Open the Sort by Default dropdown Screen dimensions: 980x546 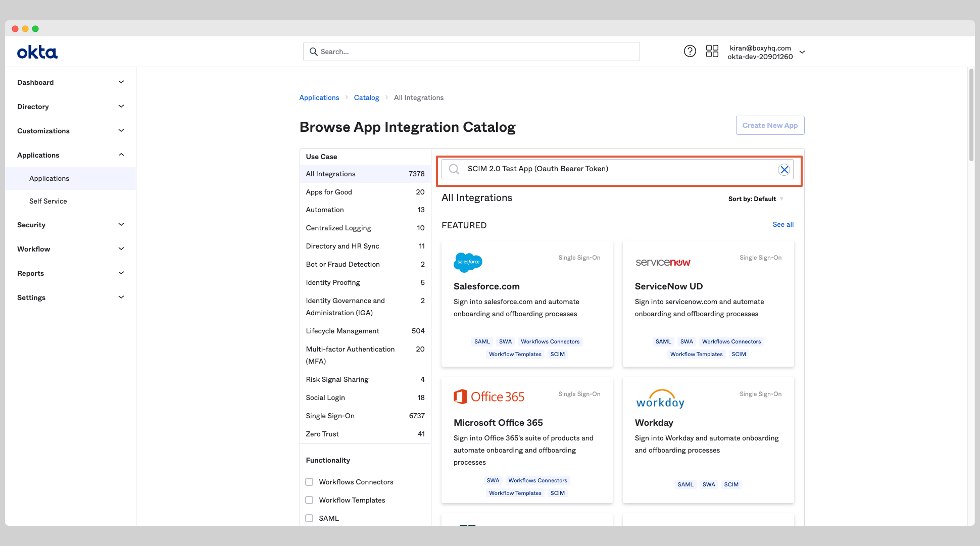[756, 198]
